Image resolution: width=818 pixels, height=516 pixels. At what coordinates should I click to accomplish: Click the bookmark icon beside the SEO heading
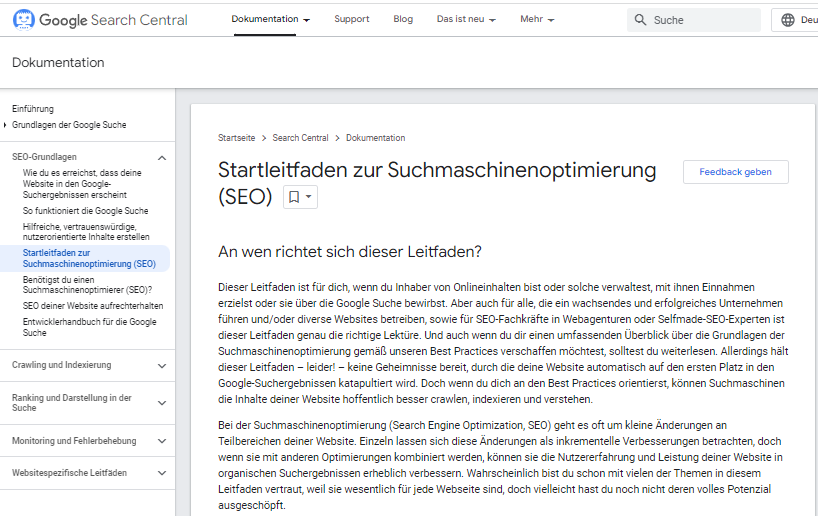[294, 197]
